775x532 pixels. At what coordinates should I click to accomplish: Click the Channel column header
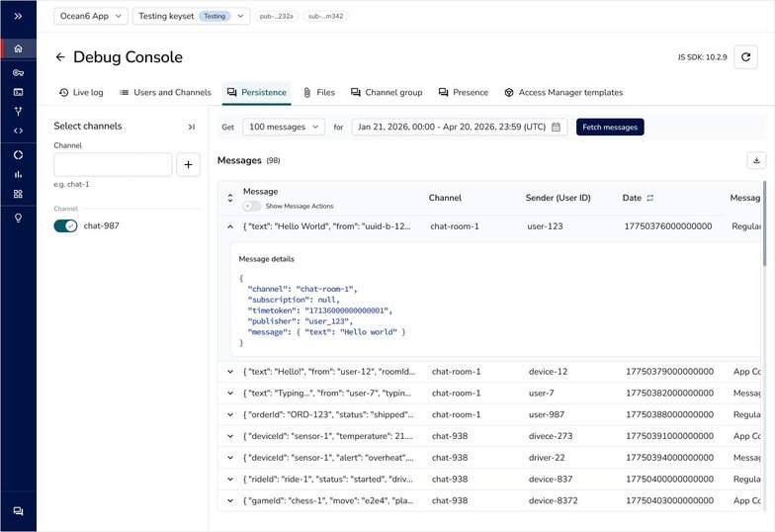[445, 198]
